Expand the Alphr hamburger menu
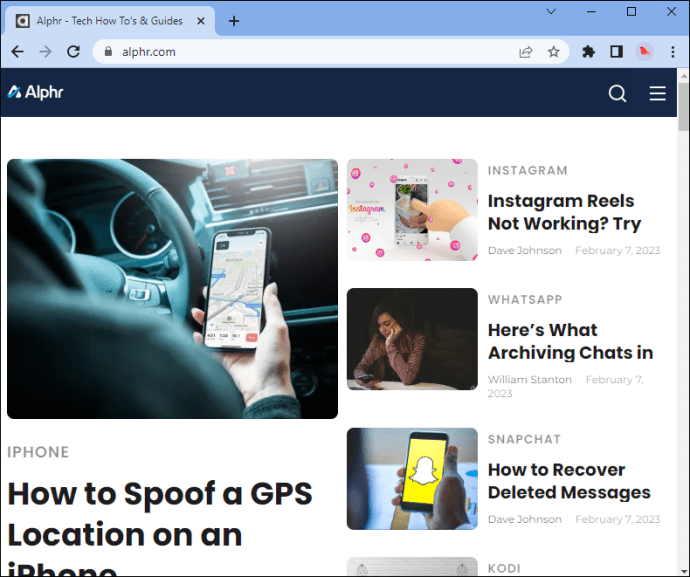Image resolution: width=690 pixels, height=577 pixels. point(657,93)
